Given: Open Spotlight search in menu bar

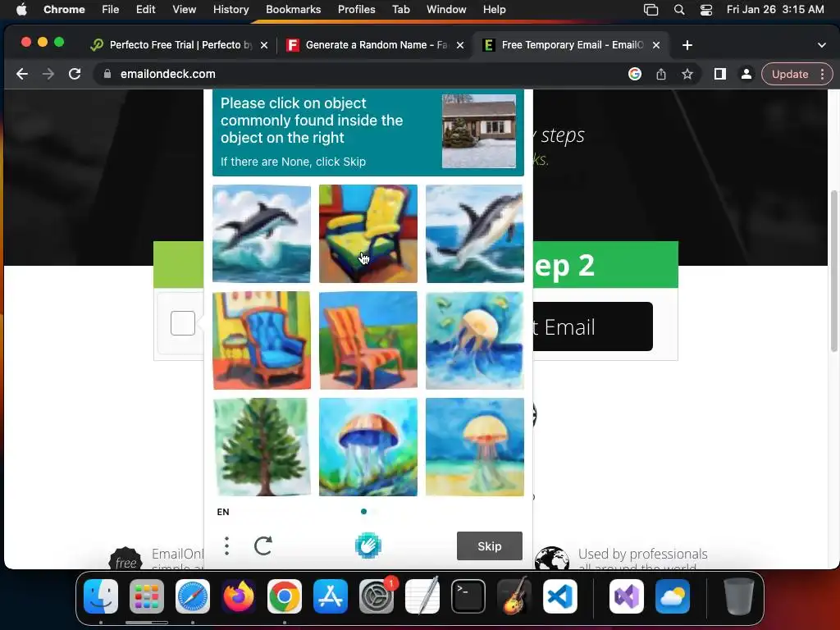Looking at the screenshot, I should 679,10.
